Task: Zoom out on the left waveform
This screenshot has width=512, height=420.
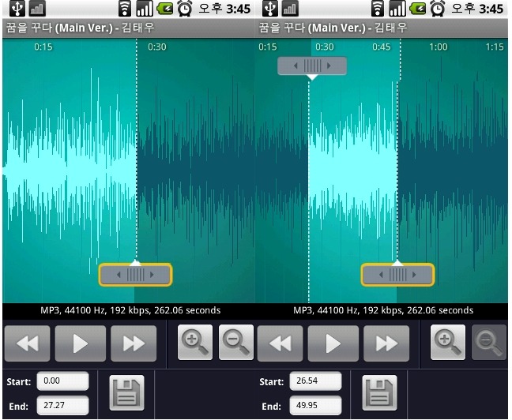Action: 236,343
